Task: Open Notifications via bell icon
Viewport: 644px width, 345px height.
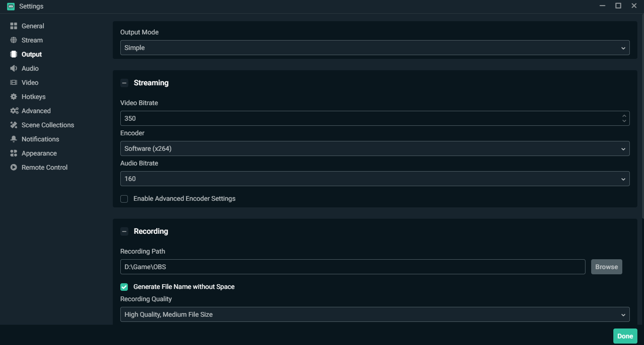Action: pos(13,139)
